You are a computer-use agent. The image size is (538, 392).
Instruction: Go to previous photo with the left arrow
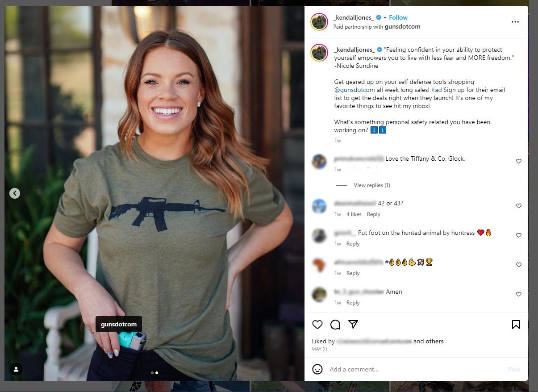[x=15, y=193]
